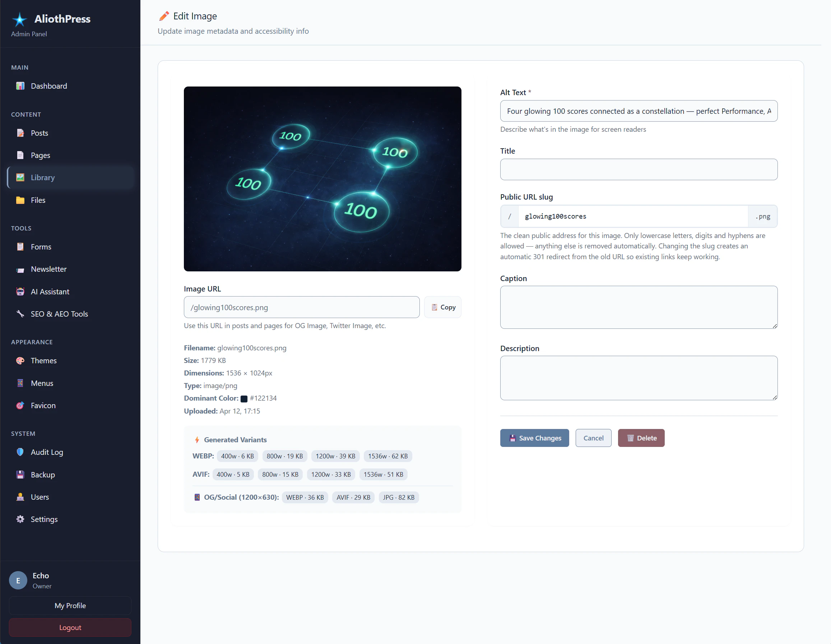Viewport: 831px width, 644px height.
Task: Open the Favicon settings
Action: 43,405
